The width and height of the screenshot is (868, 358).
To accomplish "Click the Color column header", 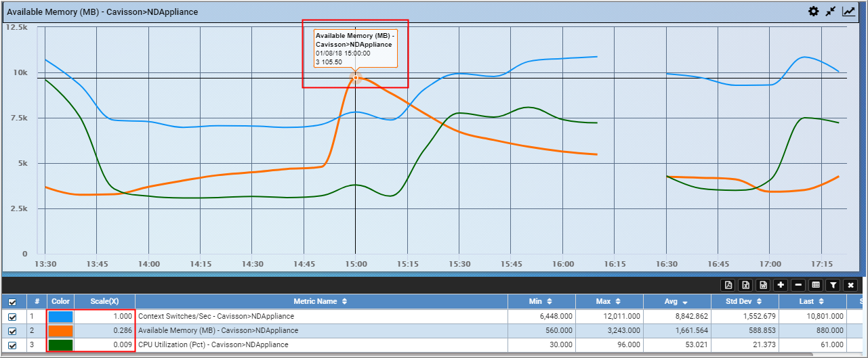I will point(60,301).
